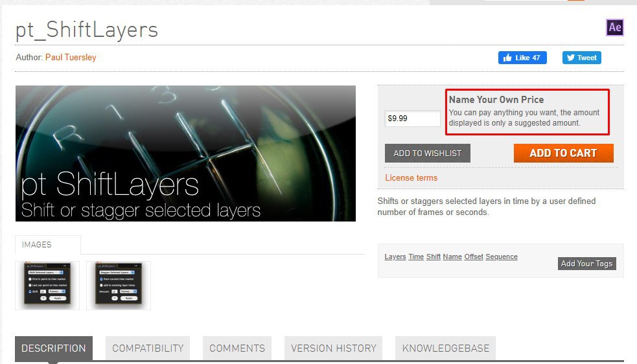Image resolution: width=637 pixels, height=364 pixels.
Task: Click the After Effects Ae badge icon
Action: (x=615, y=27)
